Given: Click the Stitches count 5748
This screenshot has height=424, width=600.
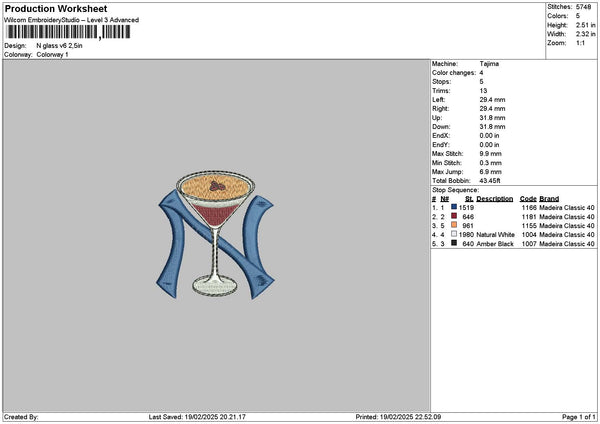Looking at the screenshot, I should [584, 7].
